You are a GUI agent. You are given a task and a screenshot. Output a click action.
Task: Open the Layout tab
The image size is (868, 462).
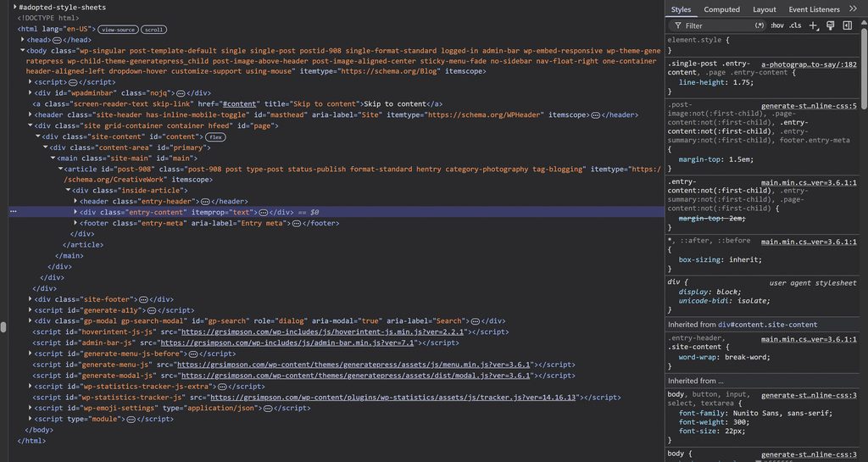pyautogui.click(x=765, y=9)
